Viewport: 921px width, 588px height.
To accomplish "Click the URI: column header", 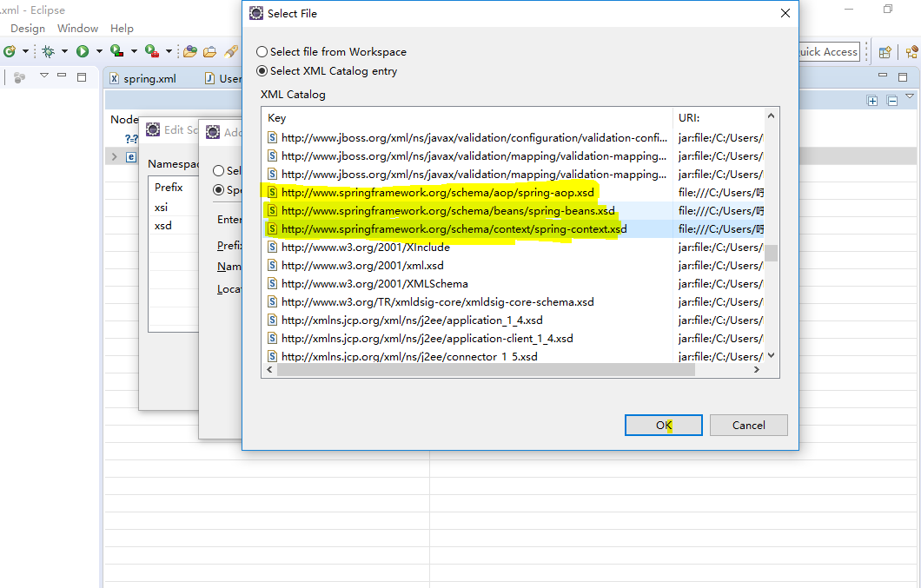I will 719,117.
